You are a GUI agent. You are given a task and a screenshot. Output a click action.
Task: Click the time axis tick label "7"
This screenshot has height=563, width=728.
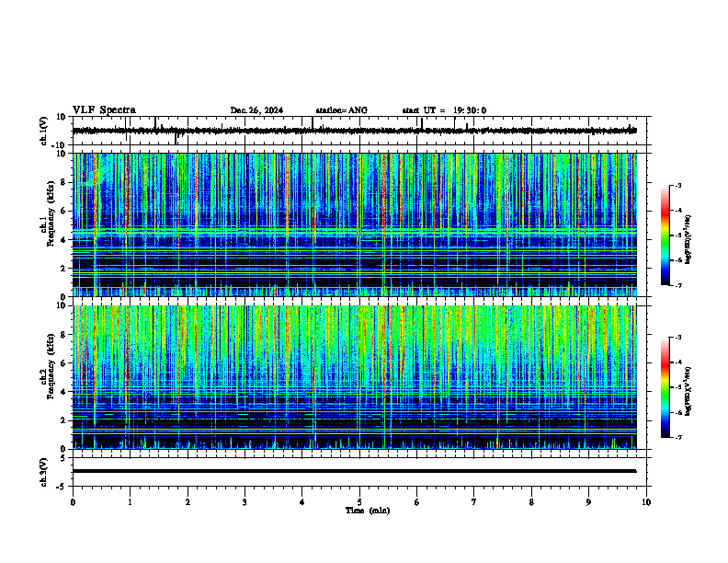click(474, 502)
